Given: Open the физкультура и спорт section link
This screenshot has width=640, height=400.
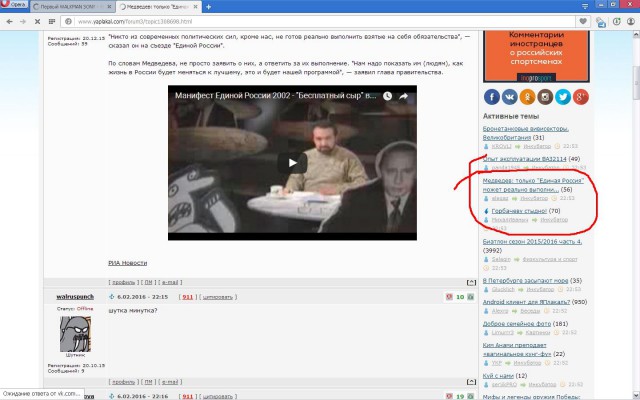Looking at the screenshot, I should pyautogui.click(x=550, y=259).
